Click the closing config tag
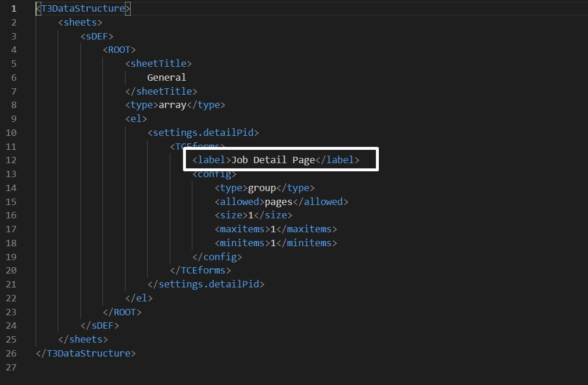Viewport: 588px width, 385px height. (x=217, y=257)
